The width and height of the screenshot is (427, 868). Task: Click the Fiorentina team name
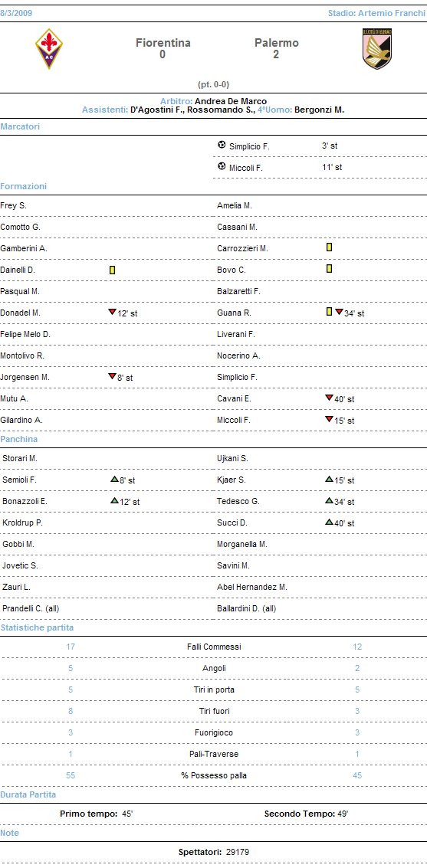coord(163,43)
